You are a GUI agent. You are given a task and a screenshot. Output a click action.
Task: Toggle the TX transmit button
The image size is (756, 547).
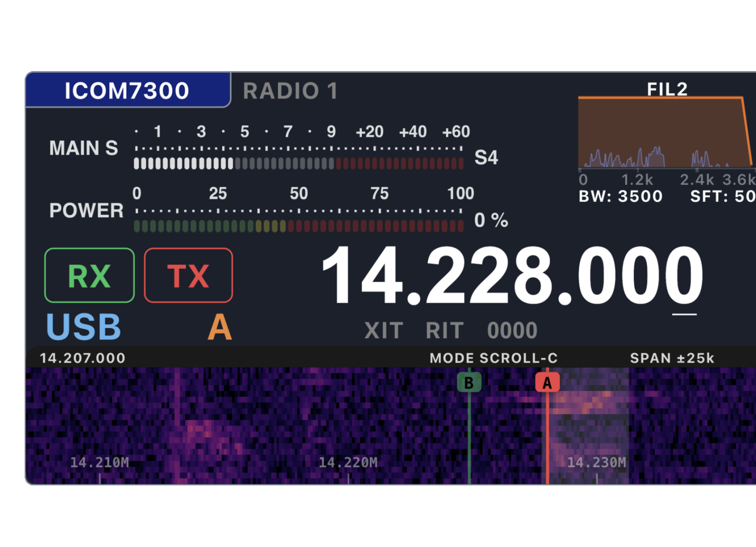pyautogui.click(x=189, y=275)
